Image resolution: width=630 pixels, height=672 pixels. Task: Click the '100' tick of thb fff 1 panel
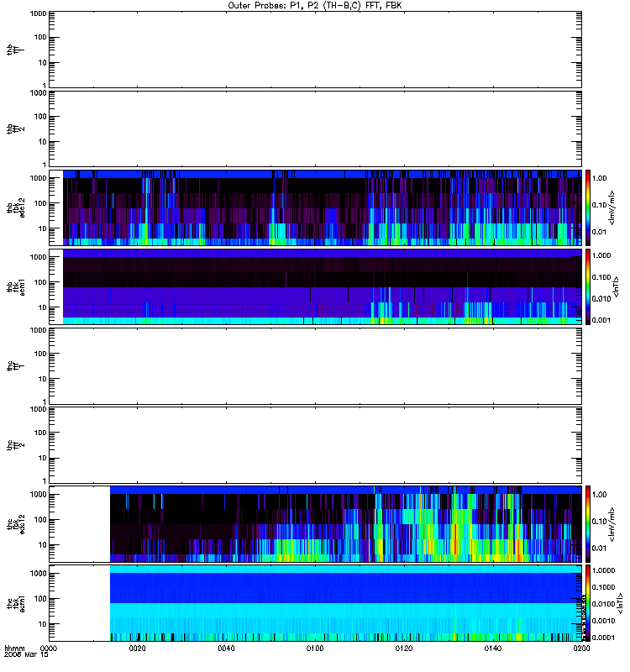click(x=40, y=37)
